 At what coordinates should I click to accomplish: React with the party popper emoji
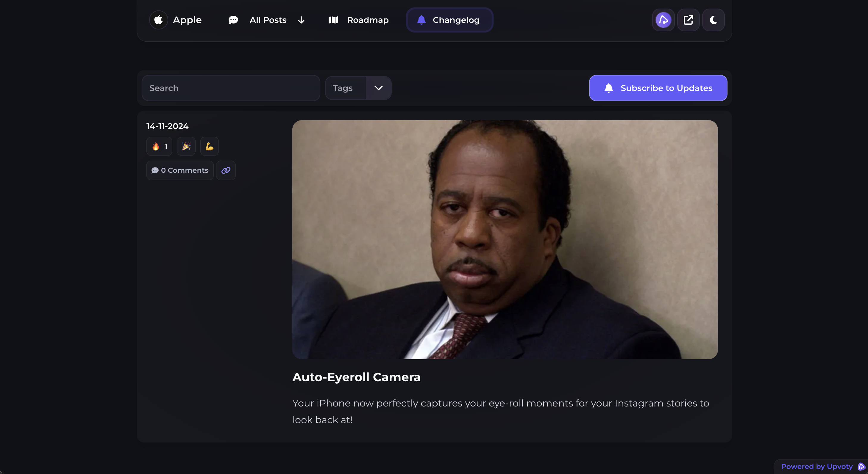pyautogui.click(x=186, y=146)
